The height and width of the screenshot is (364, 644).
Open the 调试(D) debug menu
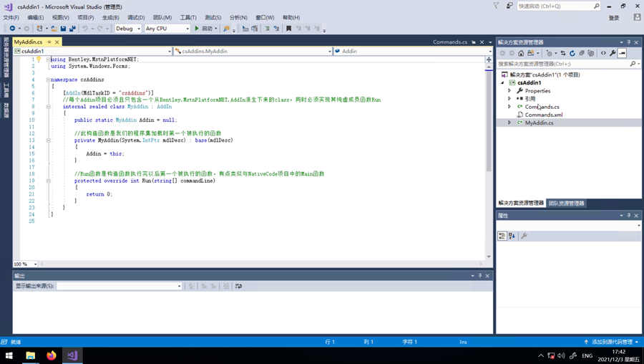click(x=136, y=17)
